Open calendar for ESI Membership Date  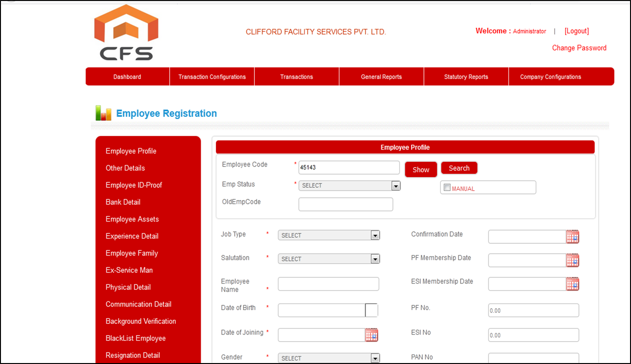[573, 284]
